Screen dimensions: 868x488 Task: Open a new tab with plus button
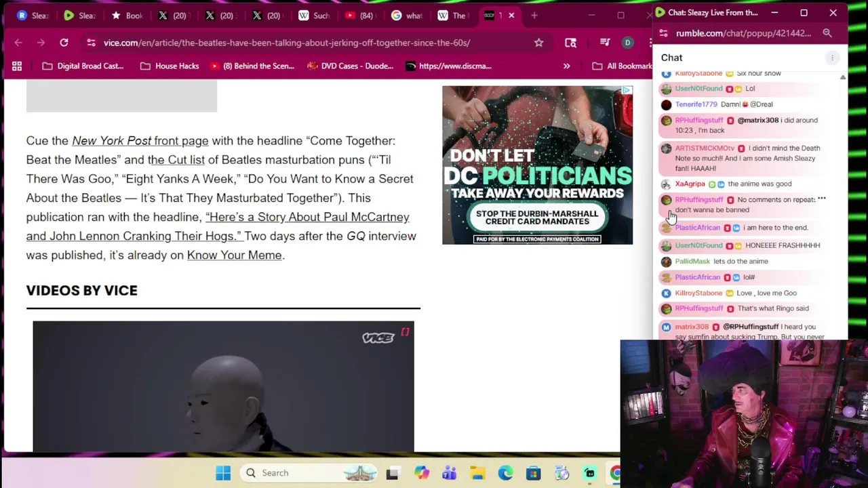pyautogui.click(x=534, y=15)
